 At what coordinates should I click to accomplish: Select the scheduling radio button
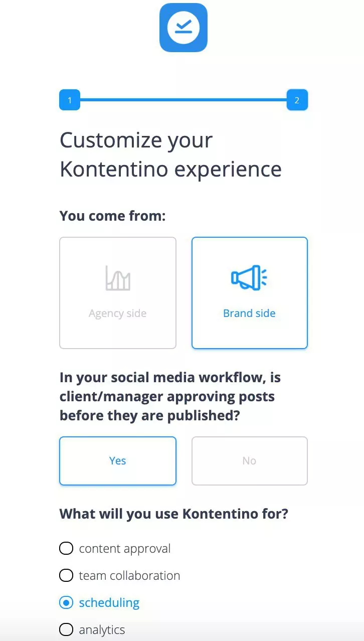[x=66, y=602]
